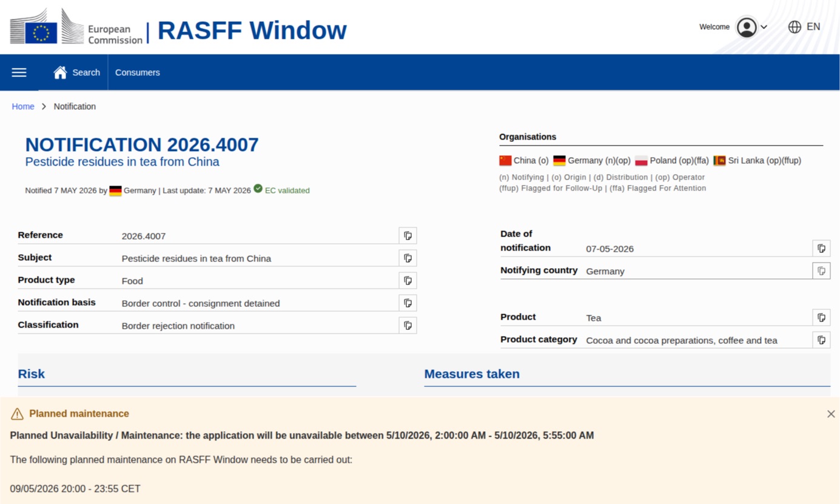Viewport: 840px width, 504px height.
Task: Click the 'EC validated' status text
Action: [x=287, y=190]
